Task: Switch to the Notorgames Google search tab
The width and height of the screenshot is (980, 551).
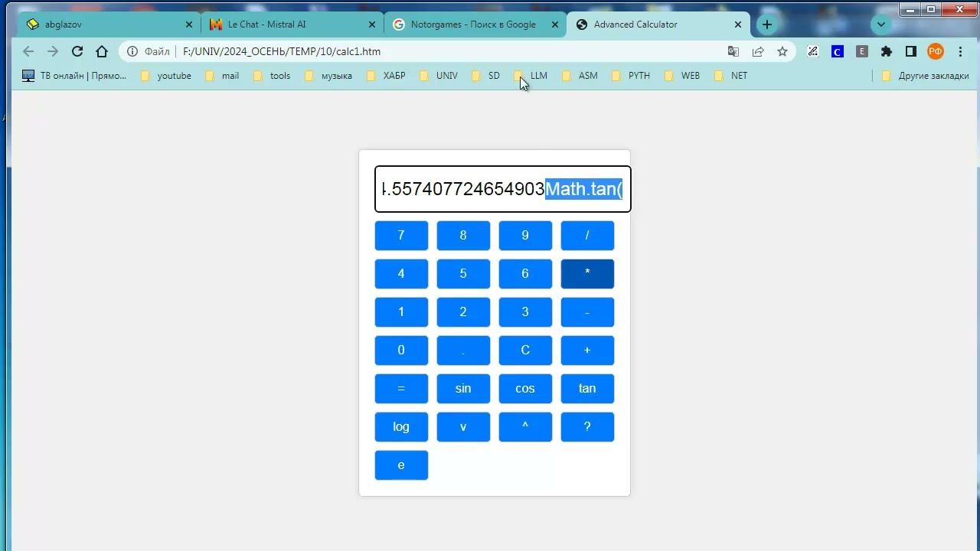Action: [x=475, y=24]
